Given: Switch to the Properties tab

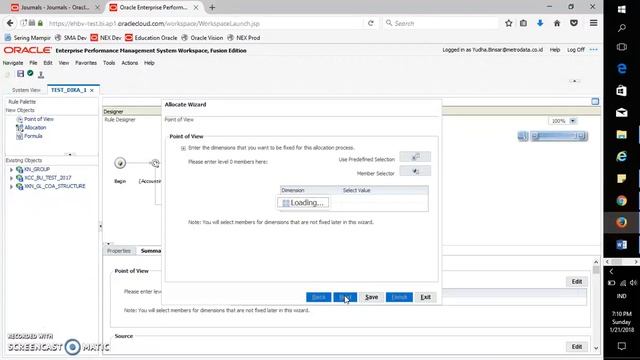Looking at the screenshot, I should pos(119,251).
